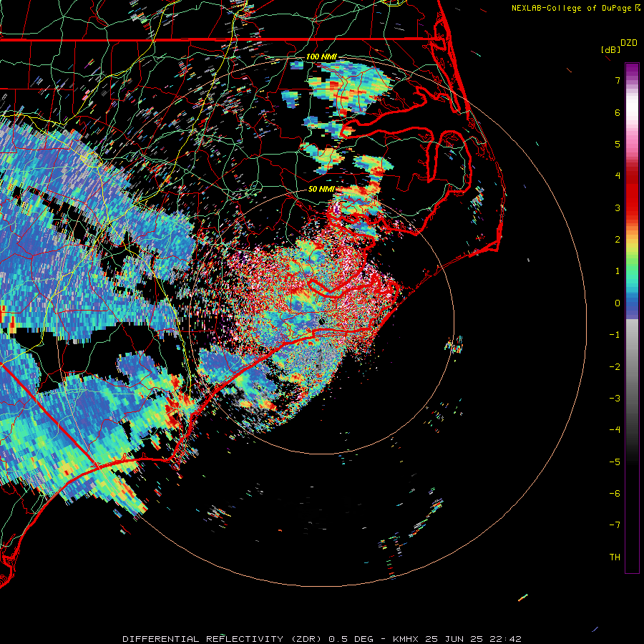
Task: Click the -5 value on the dB scale
Action: tap(615, 462)
